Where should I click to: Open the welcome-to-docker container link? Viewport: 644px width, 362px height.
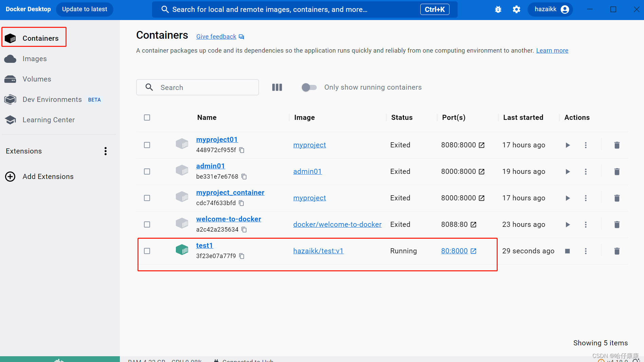228,219
